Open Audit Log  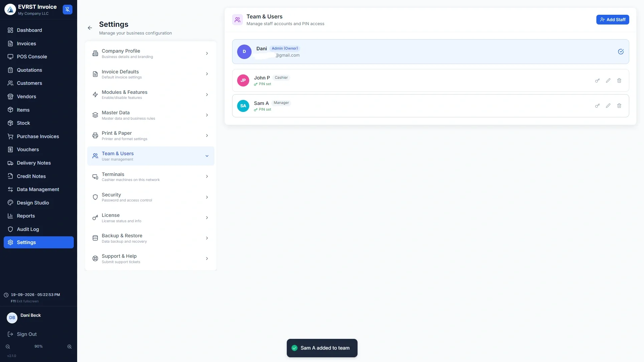39,229
